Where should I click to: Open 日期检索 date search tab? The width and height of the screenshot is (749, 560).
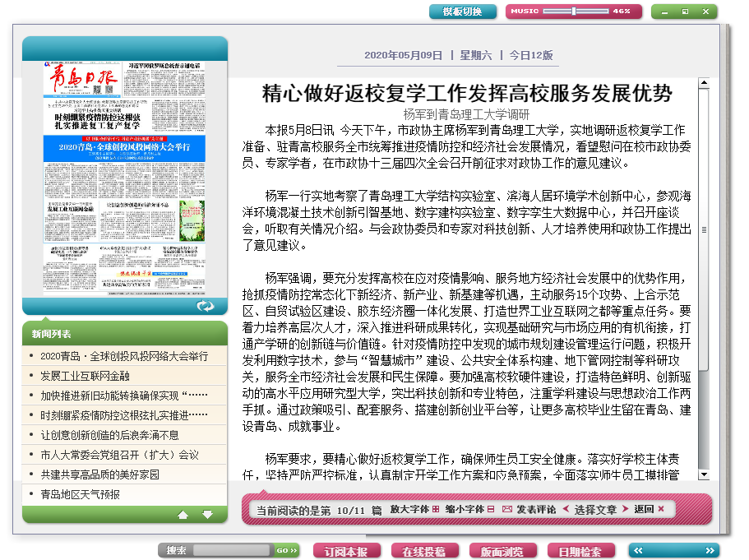580,551
